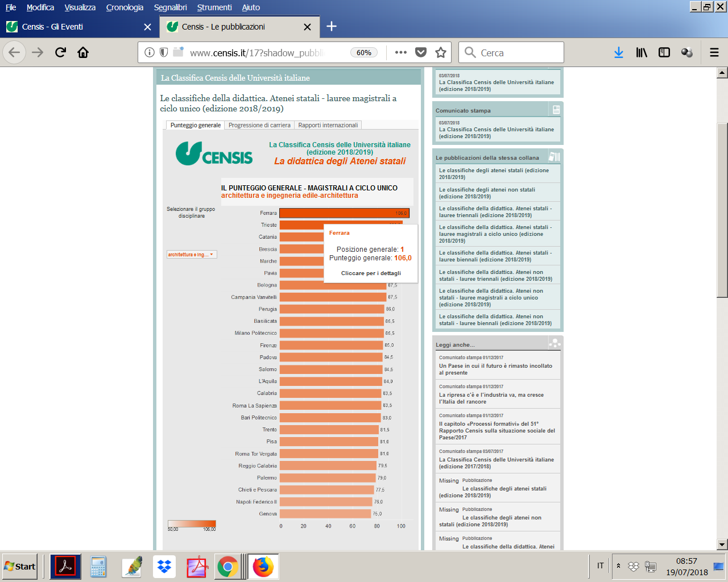Screen dimensions: 728x582
Task: Switch to the Firefox taskbar button
Action: pos(263,567)
